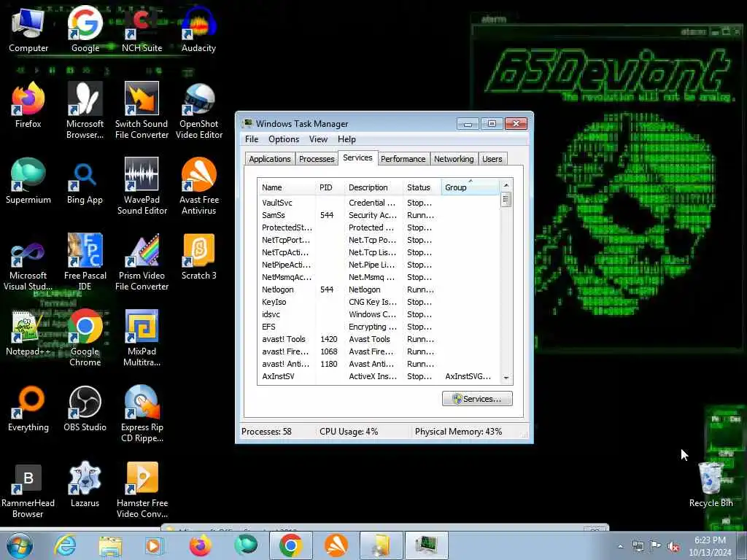Click the Services... button

(x=477, y=399)
